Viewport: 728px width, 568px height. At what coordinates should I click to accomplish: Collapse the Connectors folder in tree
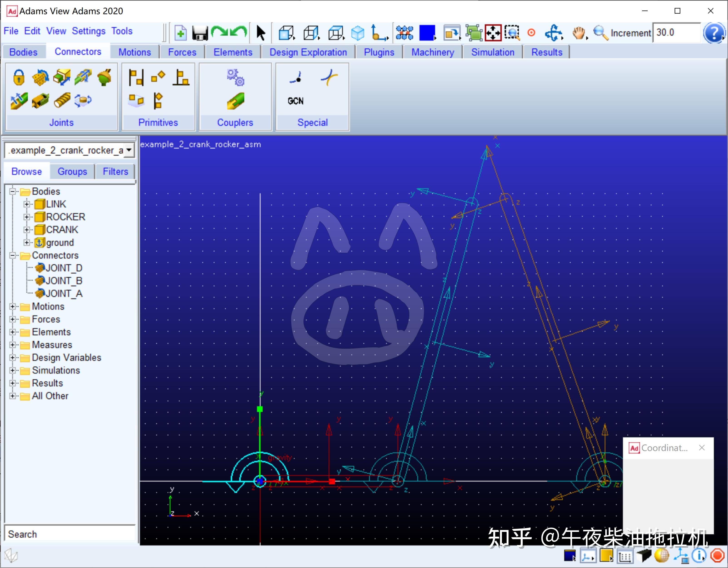click(13, 255)
